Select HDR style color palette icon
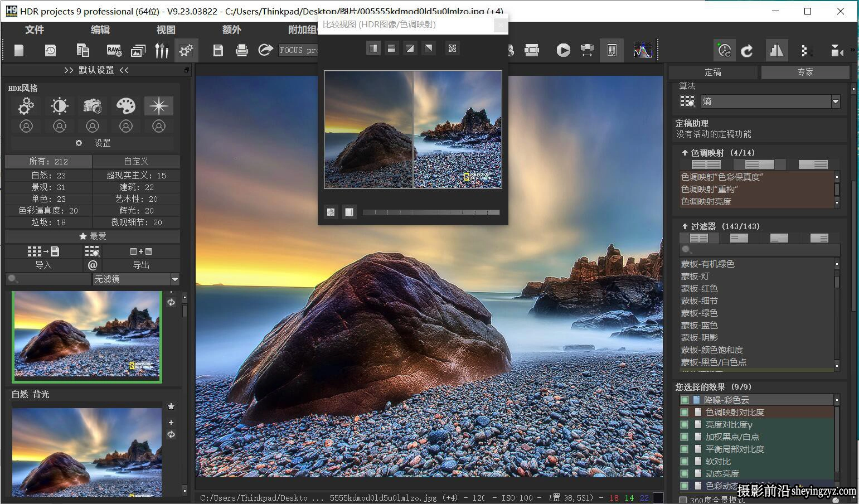Viewport: 859px width, 504px height. [x=125, y=106]
